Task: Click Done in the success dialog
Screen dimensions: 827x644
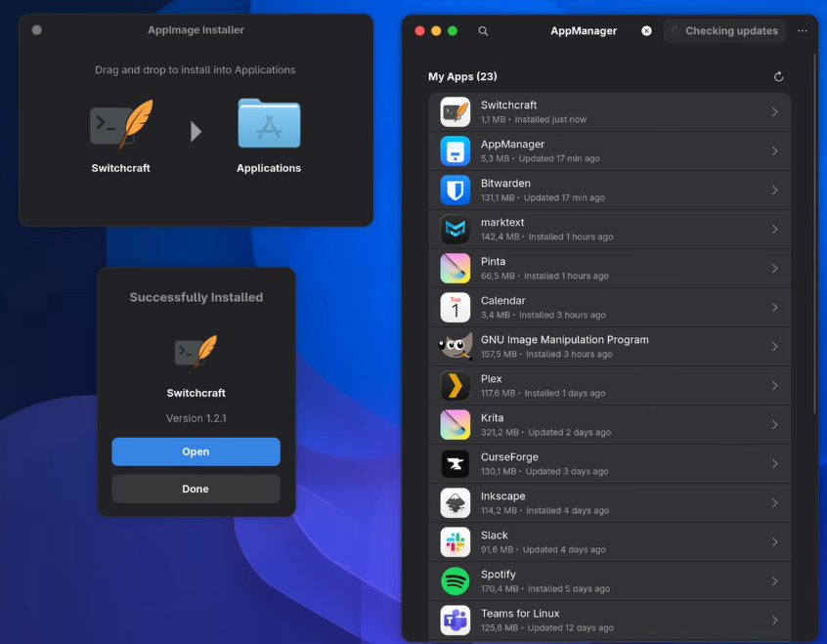Action: (196, 489)
